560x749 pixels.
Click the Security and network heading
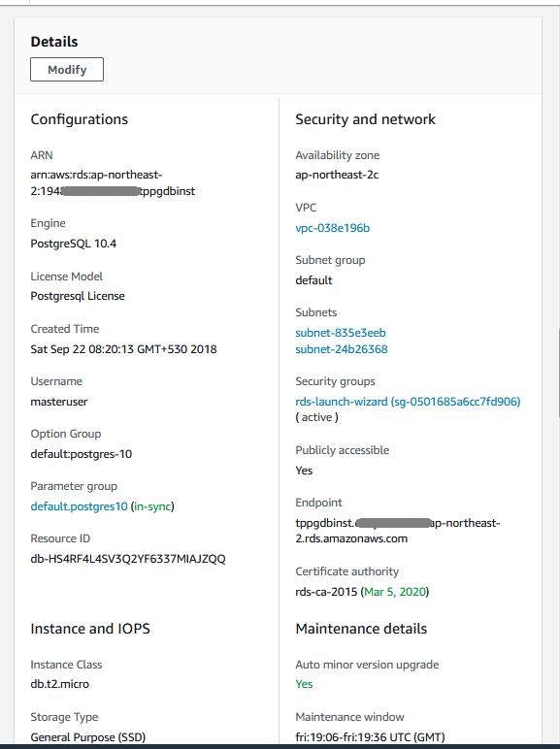click(366, 119)
